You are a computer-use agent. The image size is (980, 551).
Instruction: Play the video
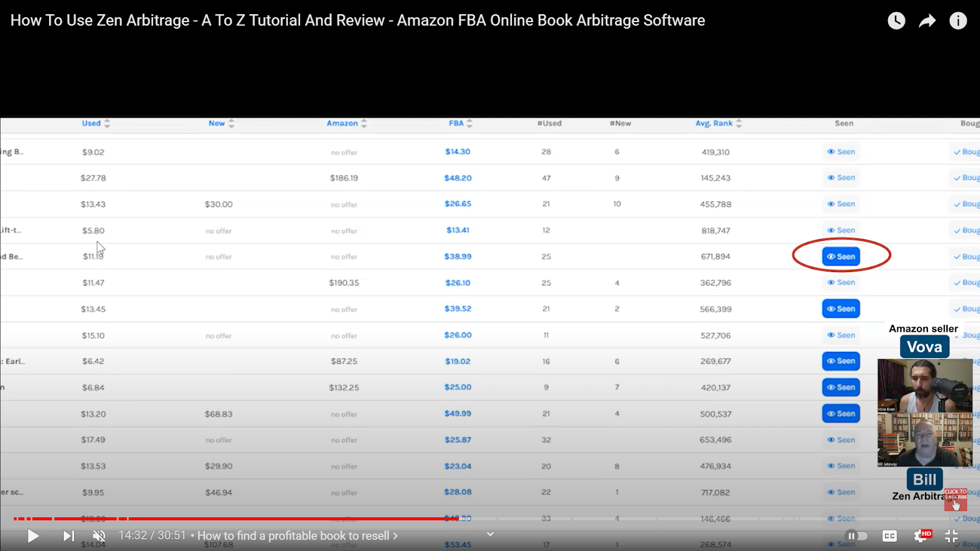pyautogui.click(x=33, y=536)
